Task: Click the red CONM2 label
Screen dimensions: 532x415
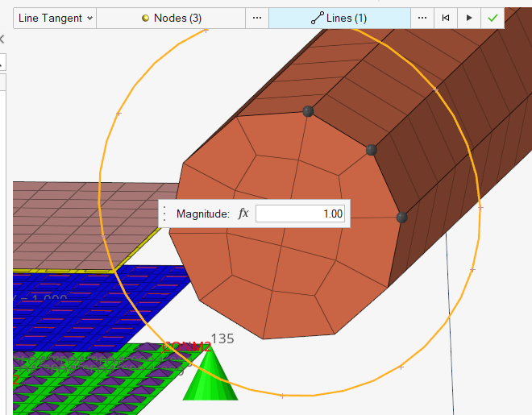Action: 185,347
